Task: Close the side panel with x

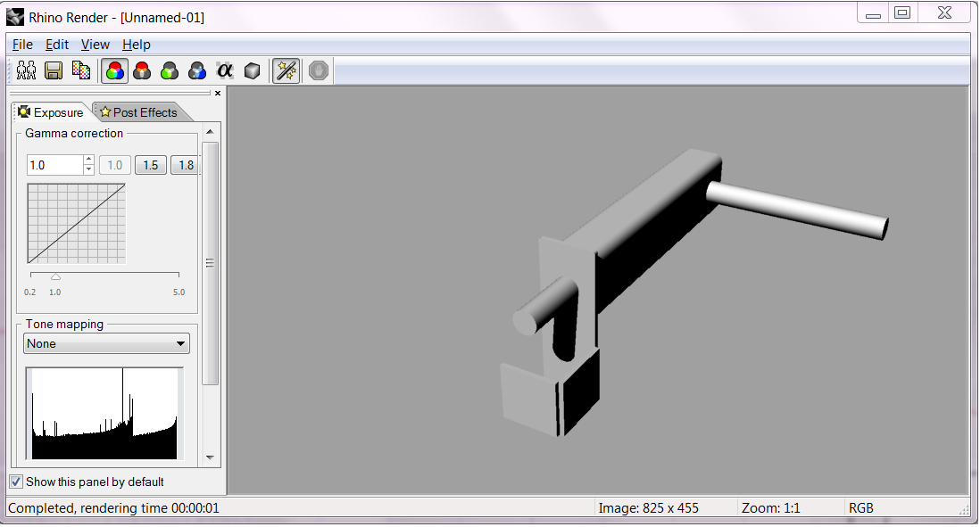Action: click(x=218, y=93)
